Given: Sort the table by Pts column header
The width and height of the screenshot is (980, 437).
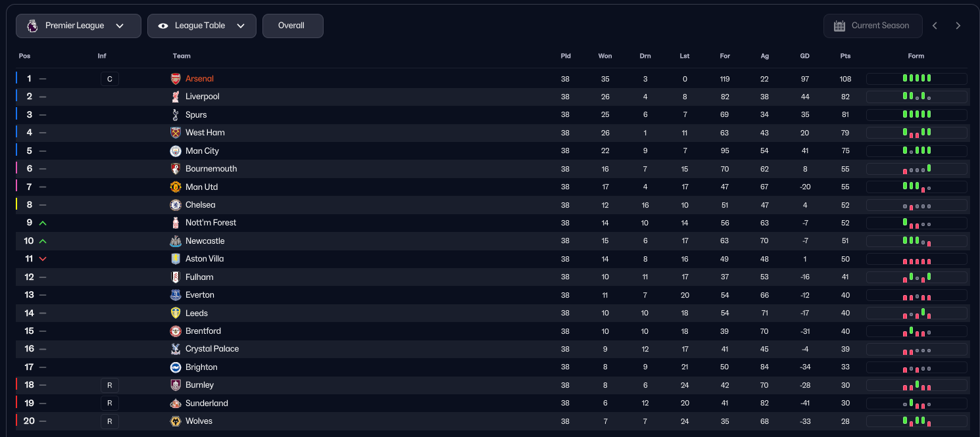Looking at the screenshot, I should [x=845, y=57].
